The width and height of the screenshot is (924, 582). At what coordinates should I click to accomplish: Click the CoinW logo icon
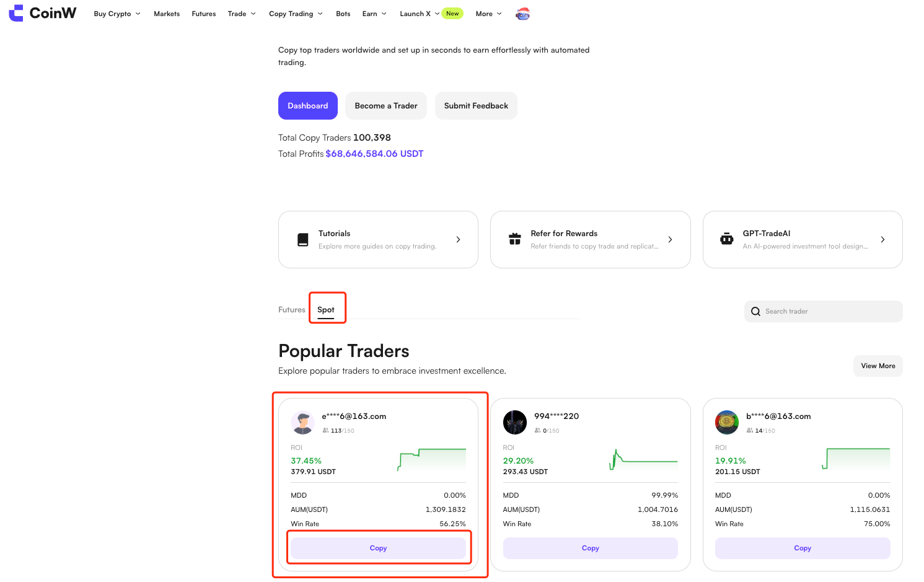pos(16,13)
